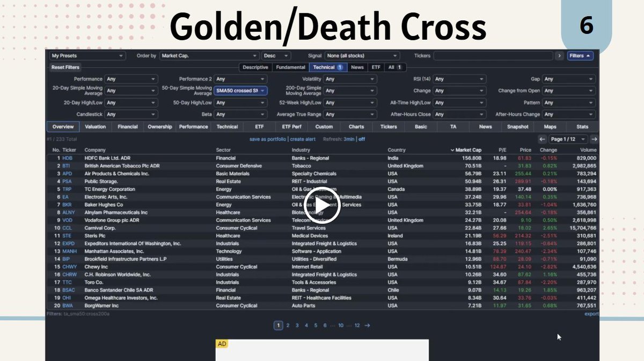The height and width of the screenshot is (361, 644).
Task: Click company name BorgWarner Inc
Action: point(103,306)
